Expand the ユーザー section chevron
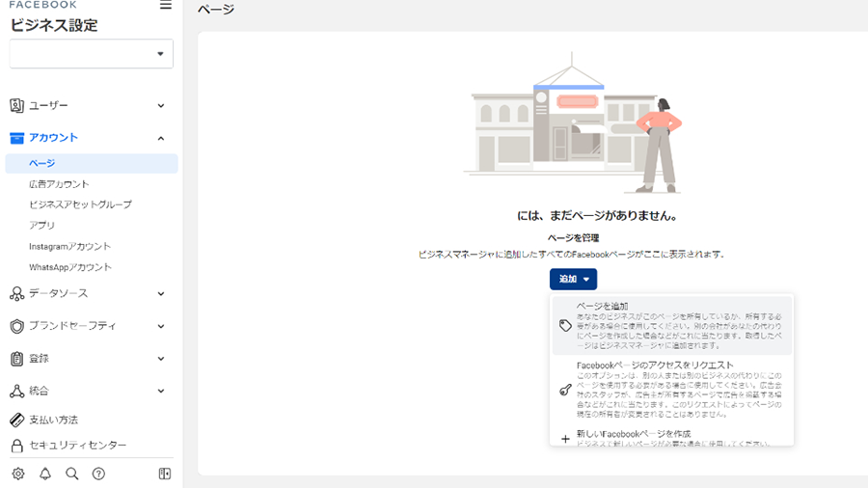The width and height of the screenshot is (868, 488). click(160, 106)
